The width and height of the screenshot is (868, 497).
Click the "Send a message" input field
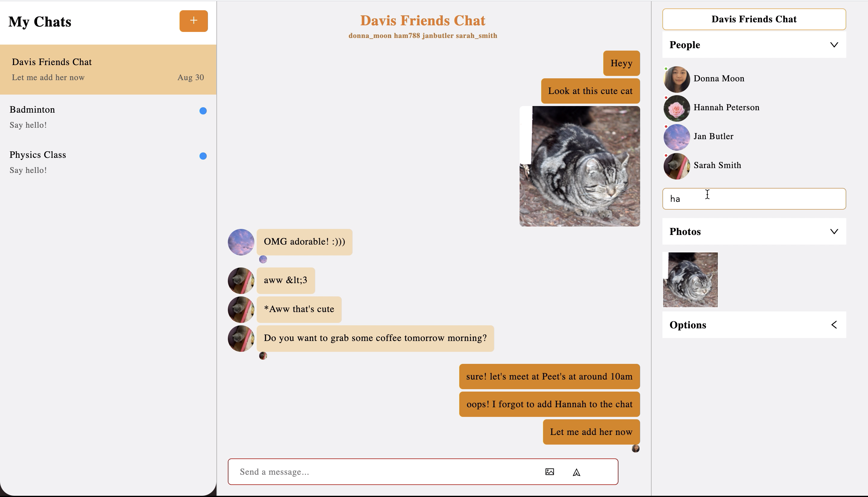(376, 472)
